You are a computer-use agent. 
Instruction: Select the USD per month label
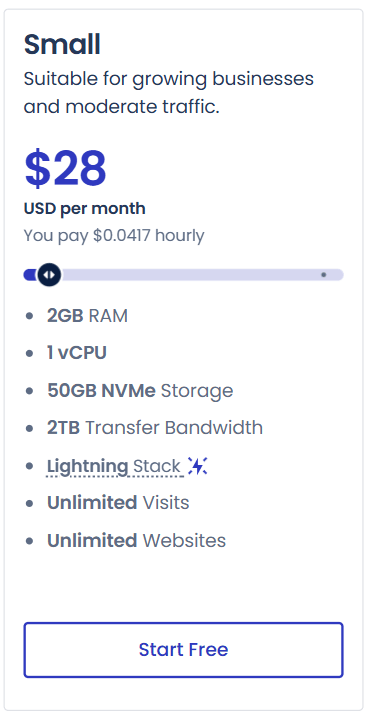(85, 209)
